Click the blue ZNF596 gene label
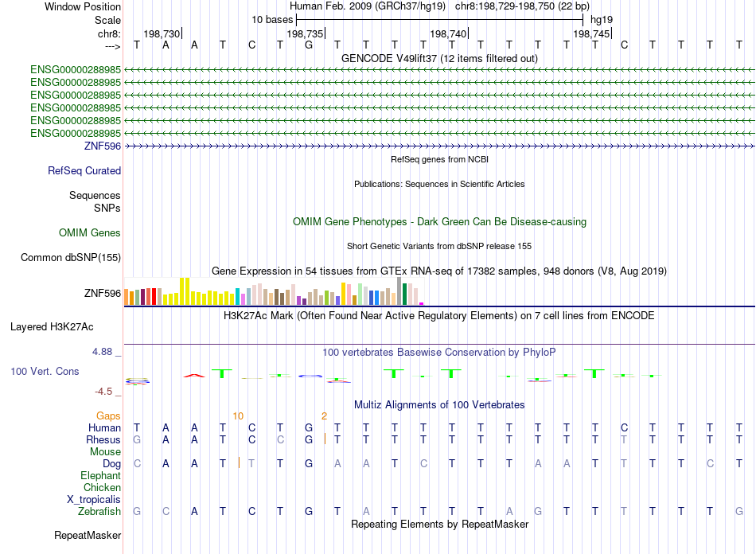The width and height of the screenshot is (756, 554). 102,146
